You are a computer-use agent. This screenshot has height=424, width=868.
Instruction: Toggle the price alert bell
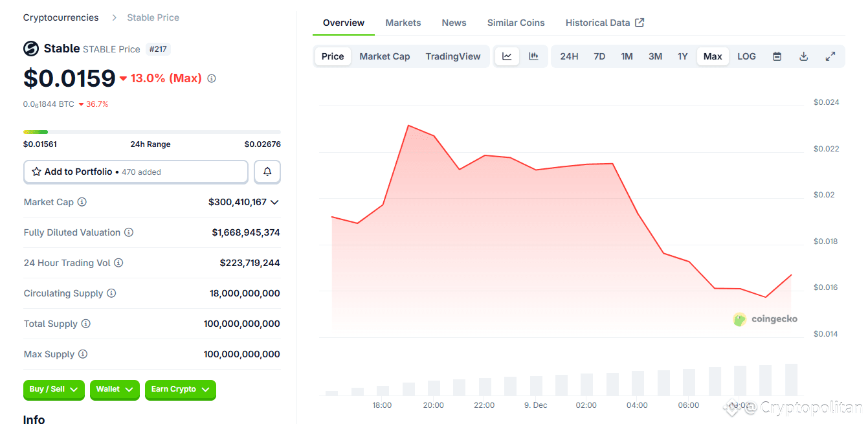(x=267, y=172)
